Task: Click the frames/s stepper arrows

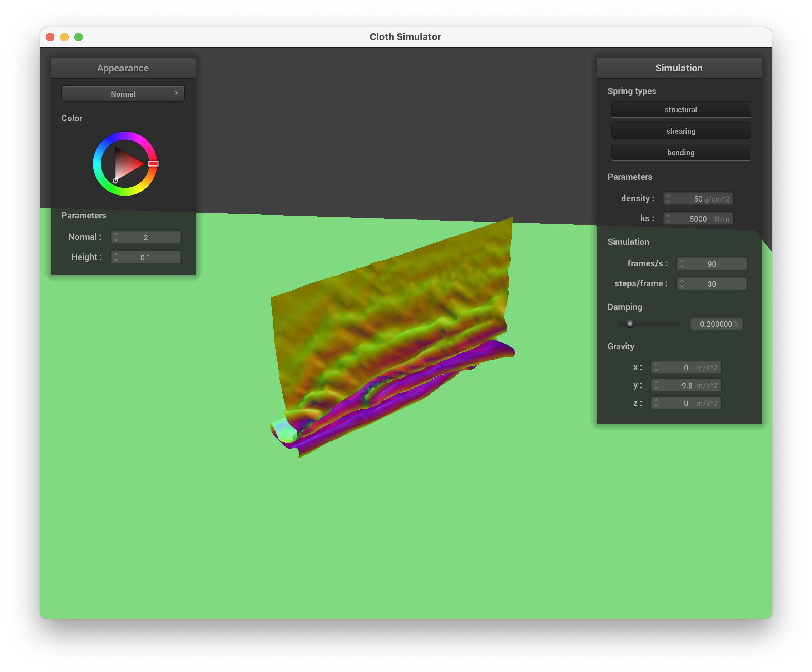Action: tap(682, 264)
